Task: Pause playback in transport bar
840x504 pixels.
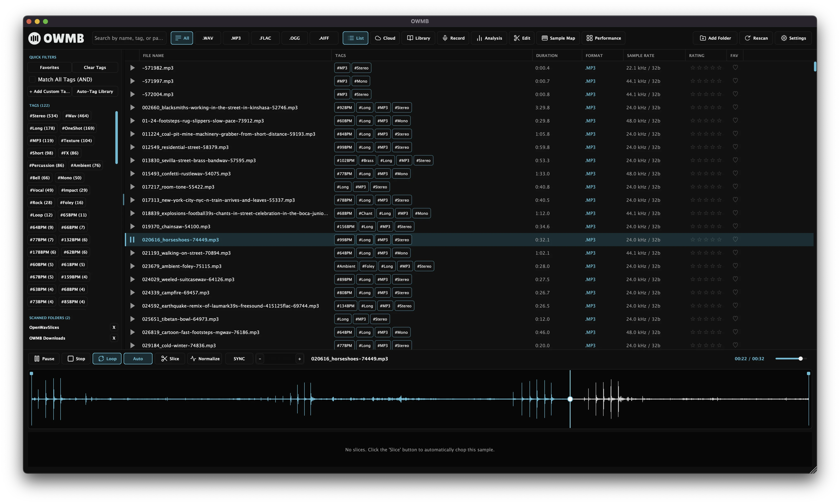Action: [44, 359]
